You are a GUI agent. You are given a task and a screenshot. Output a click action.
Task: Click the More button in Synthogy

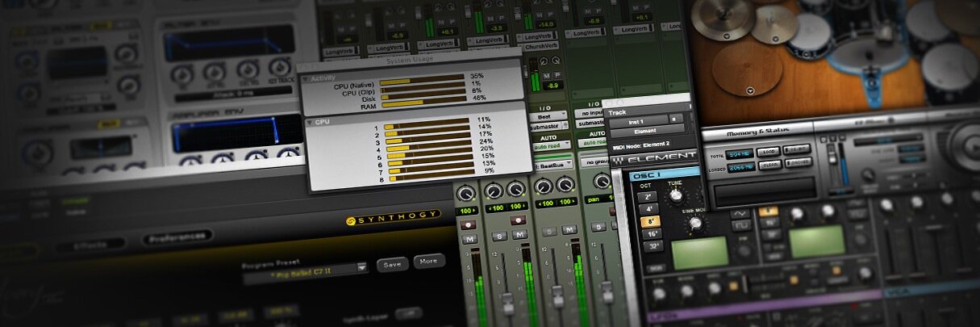[429, 262]
